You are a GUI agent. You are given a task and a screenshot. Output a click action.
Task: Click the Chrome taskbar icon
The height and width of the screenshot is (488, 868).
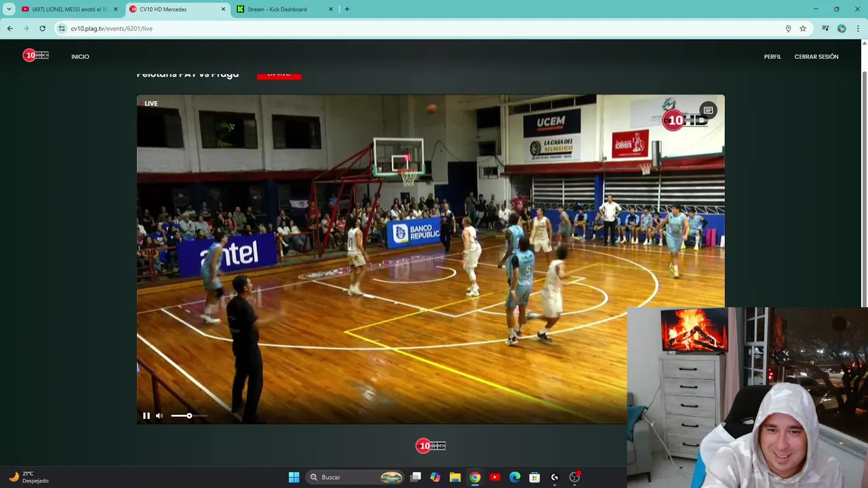pyautogui.click(x=475, y=477)
